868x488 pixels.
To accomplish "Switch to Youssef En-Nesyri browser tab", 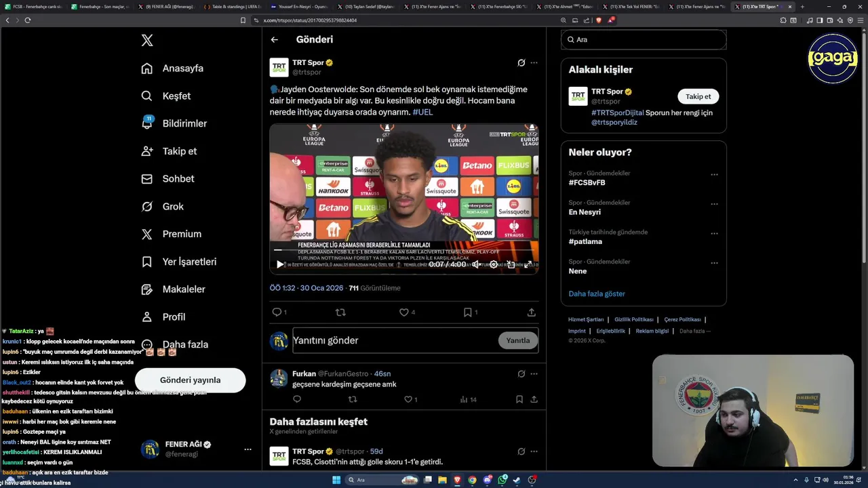I will pos(298,7).
